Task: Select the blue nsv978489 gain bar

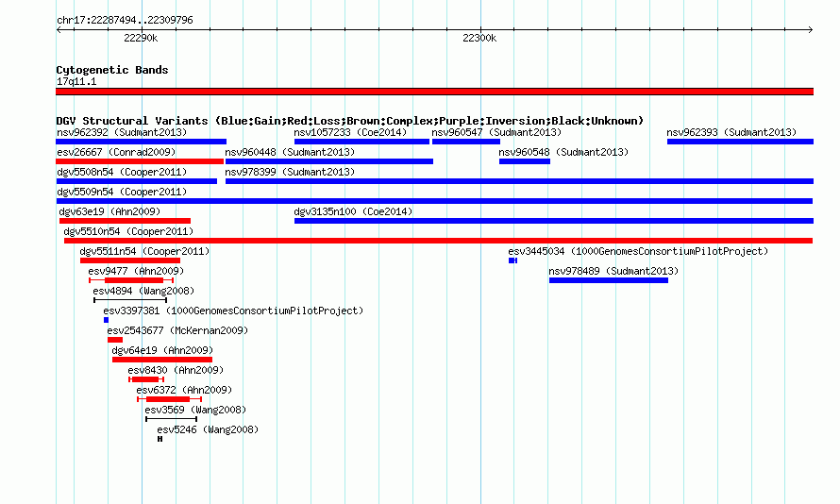Action: pos(609,280)
